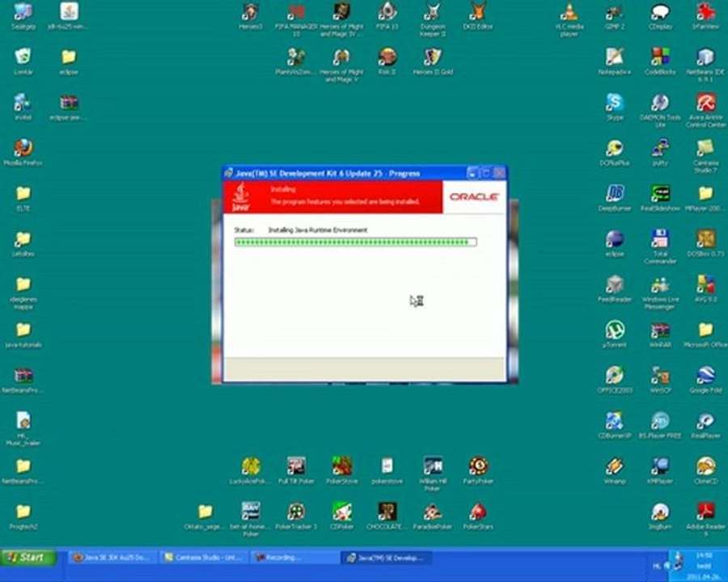728x582 pixels.
Task: Open Adobe Reader 9 desktop shortcut
Action: pos(705,520)
